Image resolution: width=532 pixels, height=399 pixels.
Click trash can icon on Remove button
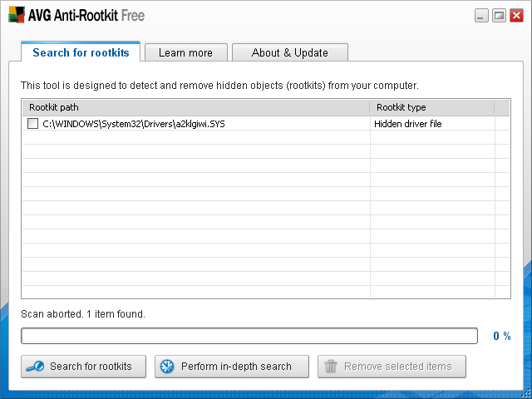(331, 367)
